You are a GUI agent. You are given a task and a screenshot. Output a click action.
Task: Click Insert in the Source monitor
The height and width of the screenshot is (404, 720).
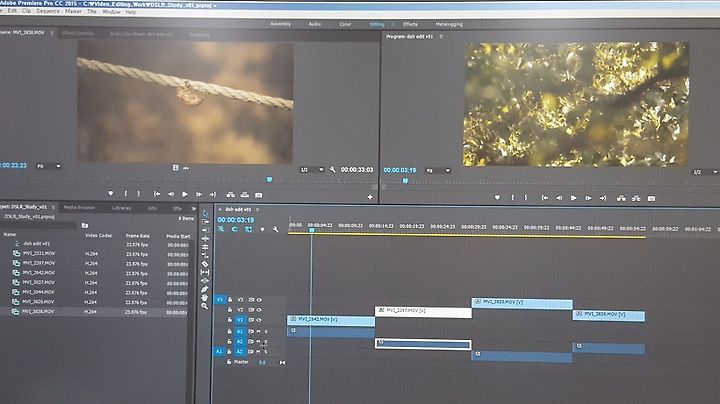(231, 195)
